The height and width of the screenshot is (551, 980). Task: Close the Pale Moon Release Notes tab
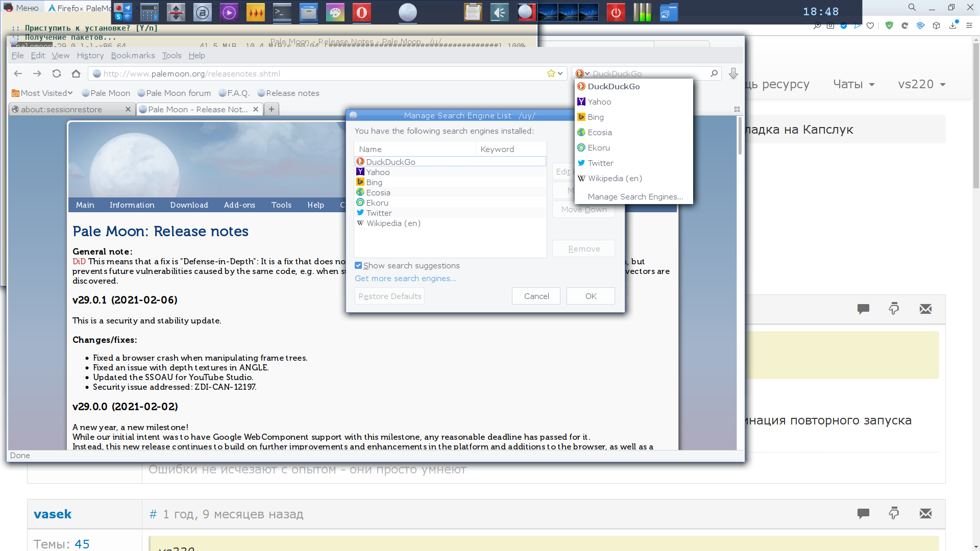pos(256,109)
